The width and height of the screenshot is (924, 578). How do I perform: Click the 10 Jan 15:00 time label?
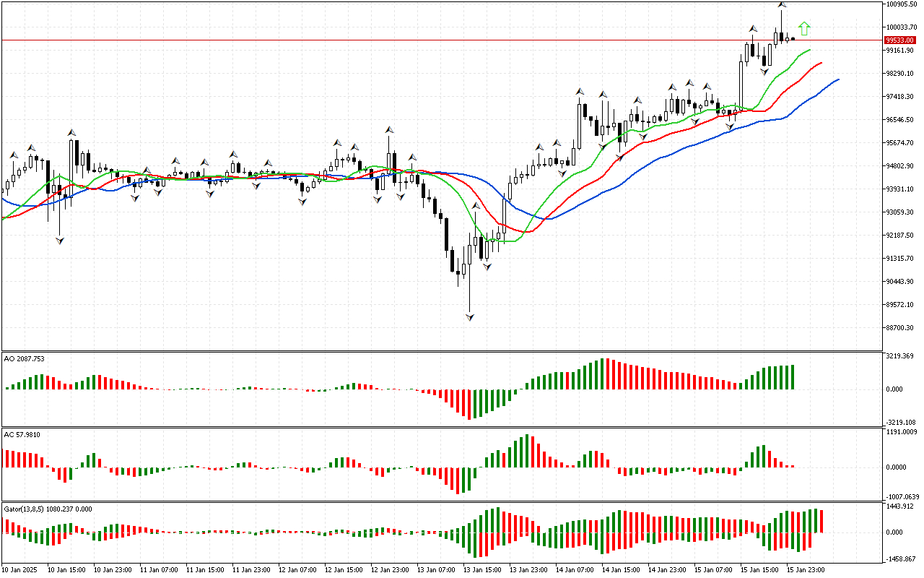[x=66, y=570]
